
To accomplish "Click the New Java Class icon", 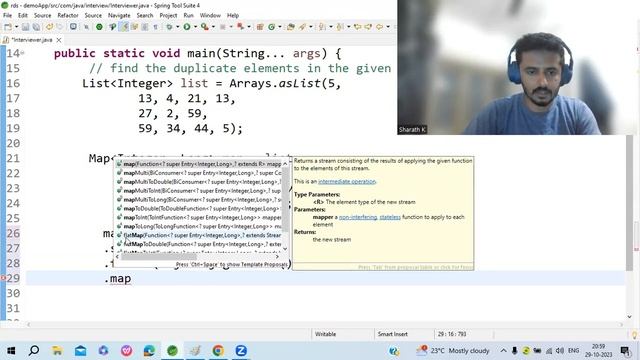I will (271, 27).
